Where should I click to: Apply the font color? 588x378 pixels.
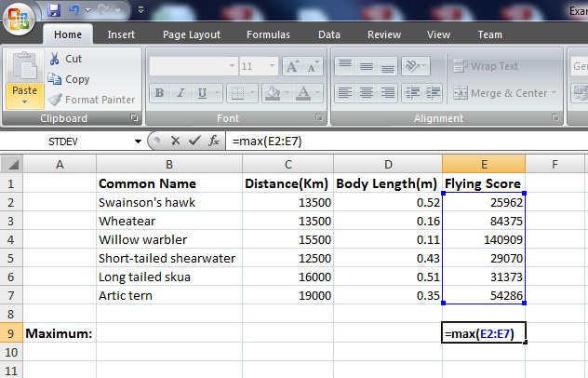coord(303,93)
